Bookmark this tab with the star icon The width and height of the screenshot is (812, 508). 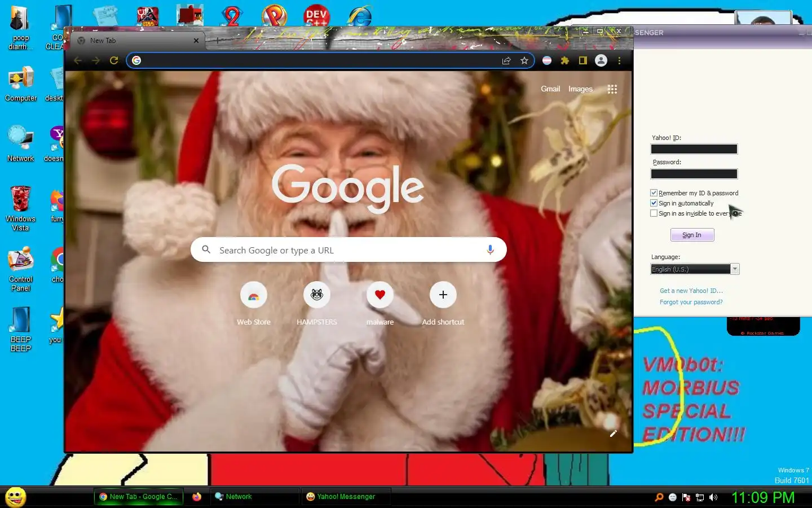tap(524, 60)
